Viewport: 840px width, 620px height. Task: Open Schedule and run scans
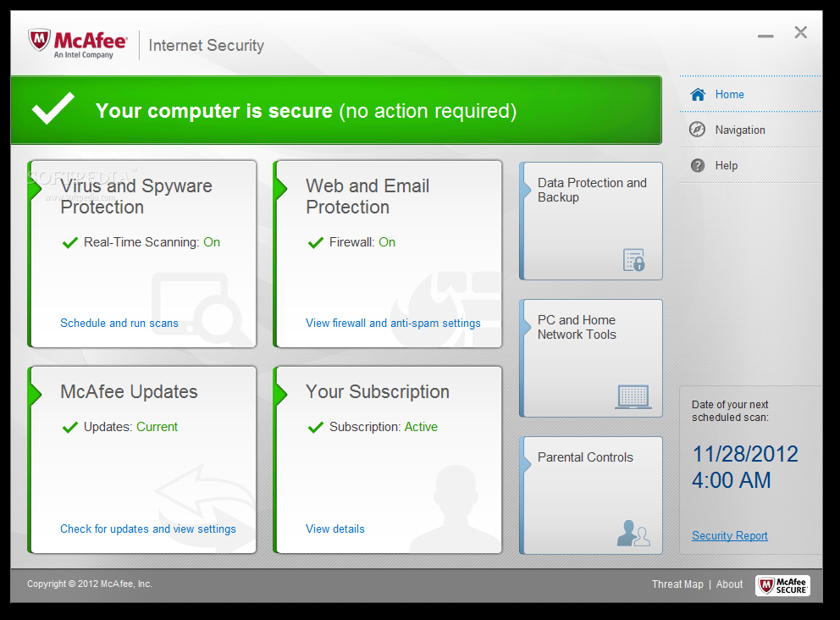point(119,323)
